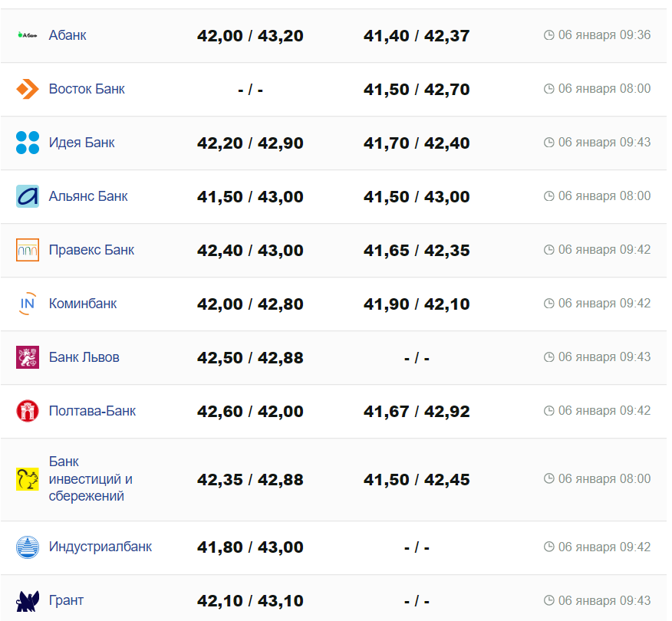Click the Альянс Банк logo icon
The image size is (672, 621).
pos(28,196)
